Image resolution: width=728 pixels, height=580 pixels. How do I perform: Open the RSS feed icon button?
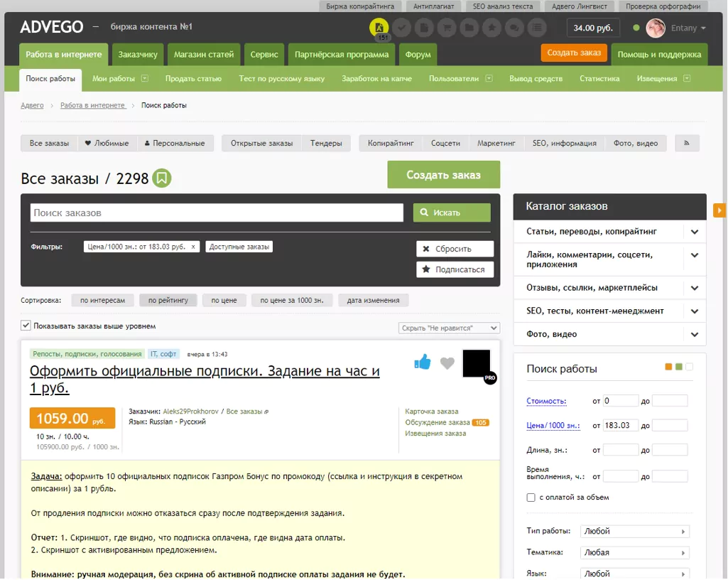[687, 143]
